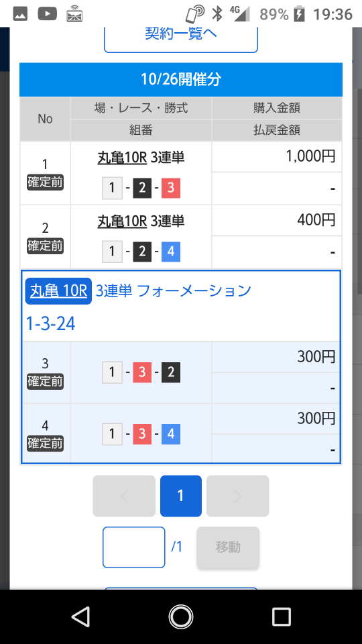Open the blue 丸亀 10R formation label
The width and height of the screenshot is (362, 644).
58,290
